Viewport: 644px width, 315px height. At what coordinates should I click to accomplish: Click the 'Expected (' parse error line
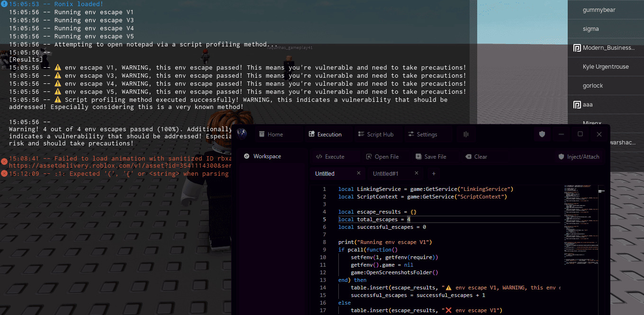tap(118, 174)
